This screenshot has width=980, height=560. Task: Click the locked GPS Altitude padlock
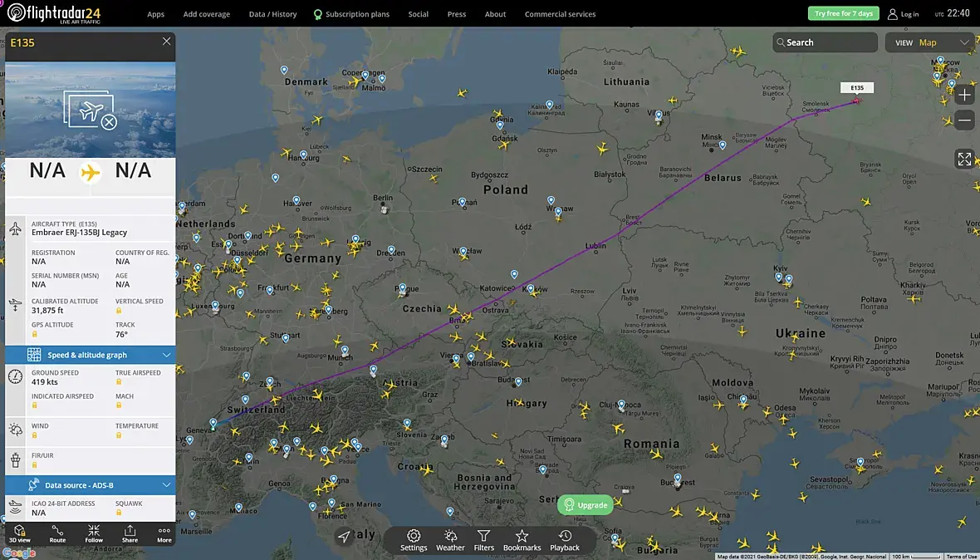pos(35,334)
